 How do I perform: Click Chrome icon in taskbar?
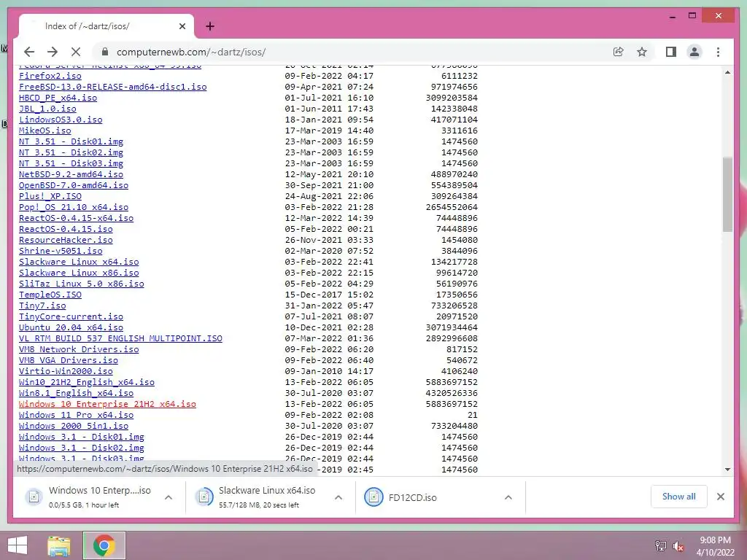104,545
